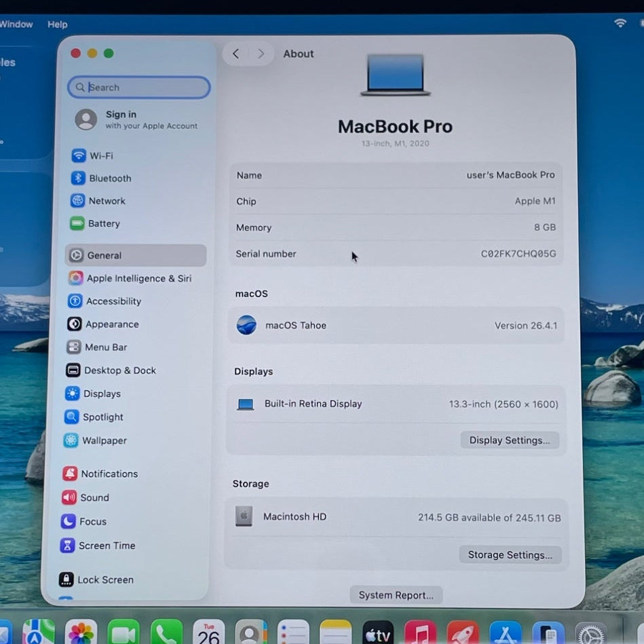Image resolution: width=644 pixels, height=644 pixels.
Task: Click 13.3-inch (2560 × 1600) resolution text
Action: (x=504, y=404)
